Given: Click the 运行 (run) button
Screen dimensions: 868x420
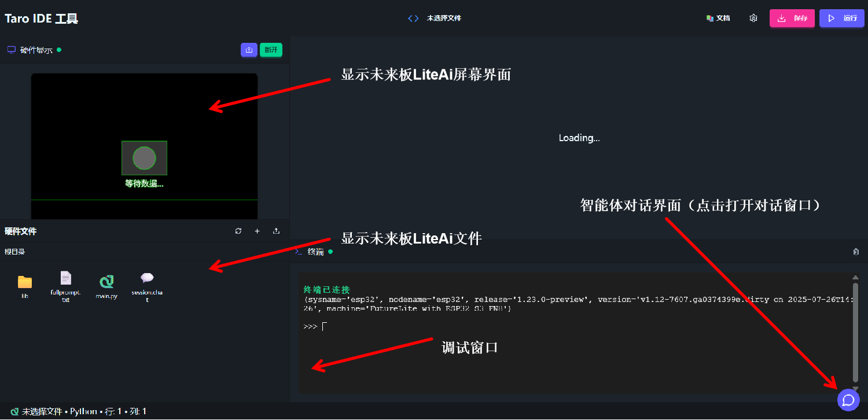Looking at the screenshot, I should 841,18.
